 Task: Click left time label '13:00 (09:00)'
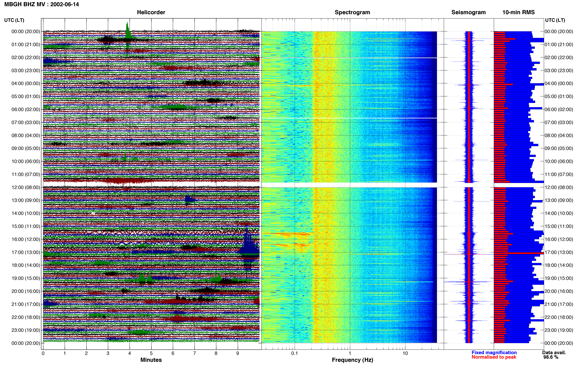click(26, 200)
